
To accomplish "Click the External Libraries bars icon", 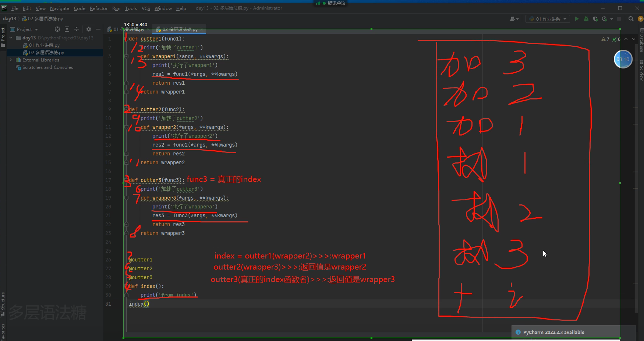I will pos(18,60).
